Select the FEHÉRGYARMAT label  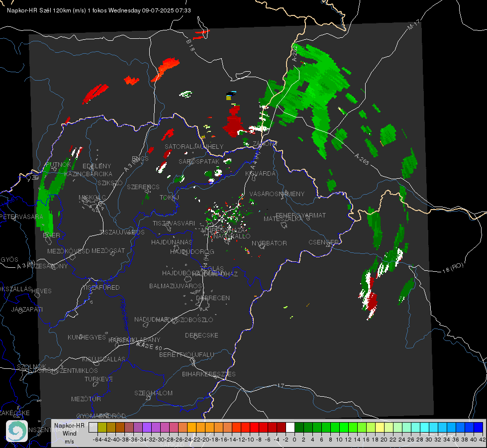pyautogui.click(x=301, y=215)
